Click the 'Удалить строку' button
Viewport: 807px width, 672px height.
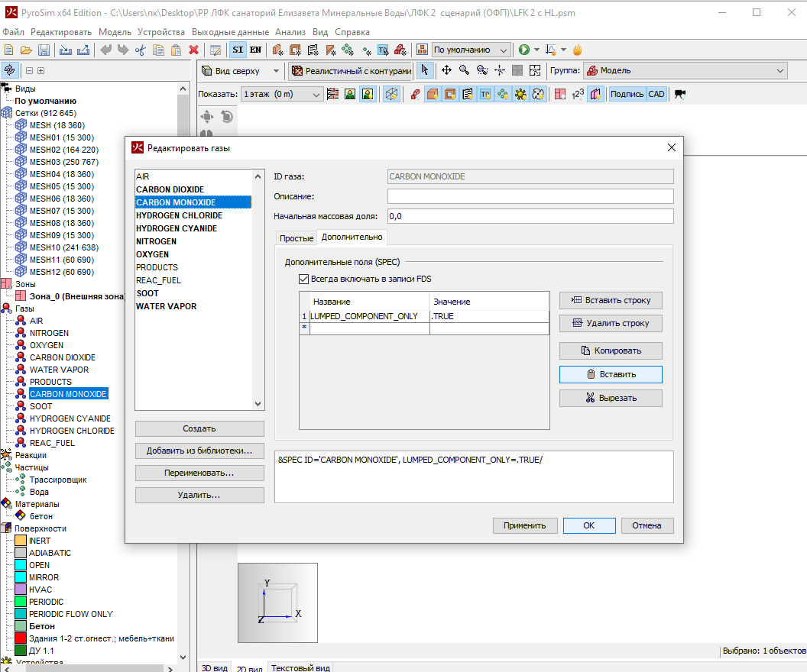click(x=611, y=324)
